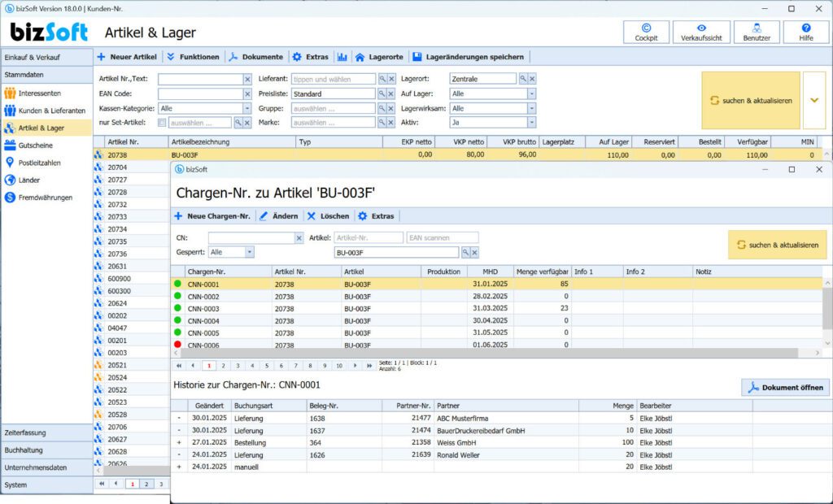Search Lieferant with magnifier icon

382,79
